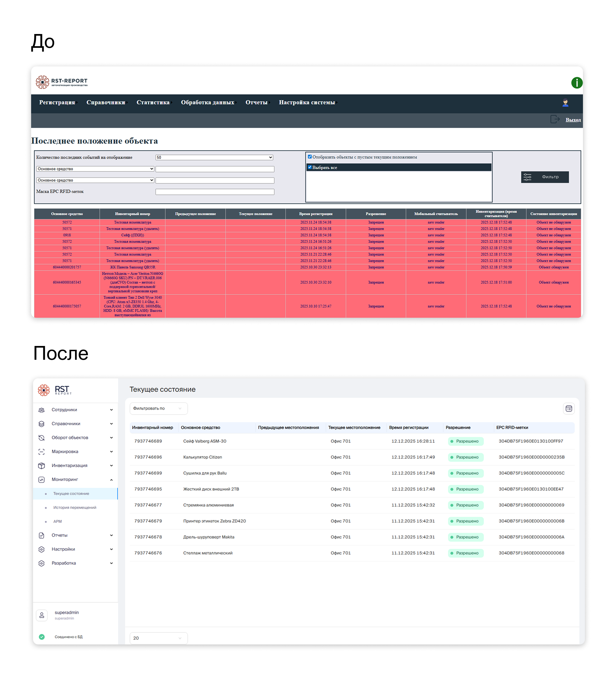Screen dimensions: 616x673
Task: Click the logout arrow icon
Action: pyautogui.click(x=555, y=119)
